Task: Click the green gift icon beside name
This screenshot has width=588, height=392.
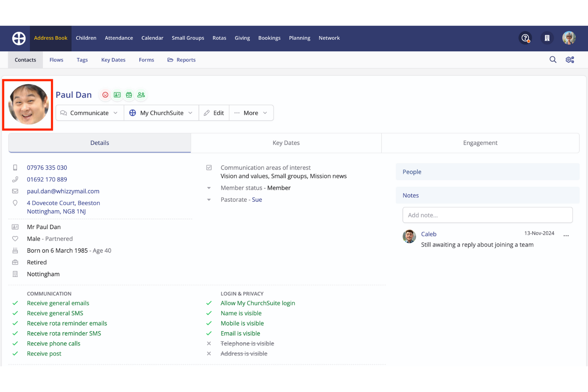Action: click(129, 95)
